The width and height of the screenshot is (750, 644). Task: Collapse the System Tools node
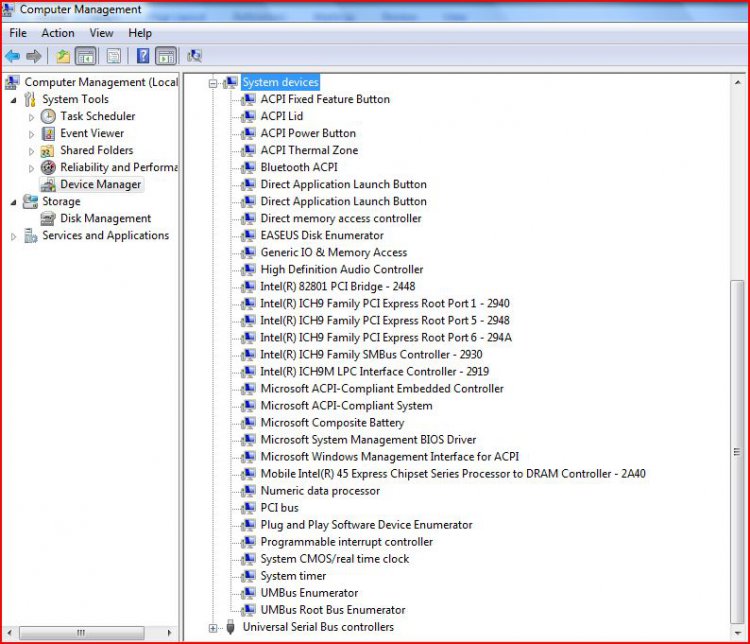point(14,99)
